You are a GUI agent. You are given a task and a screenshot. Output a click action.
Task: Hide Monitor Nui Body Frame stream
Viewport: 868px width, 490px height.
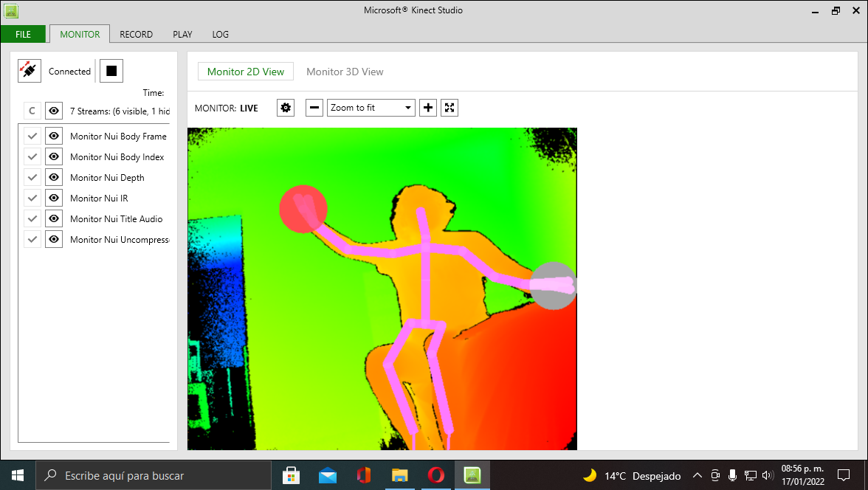point(54,136)
